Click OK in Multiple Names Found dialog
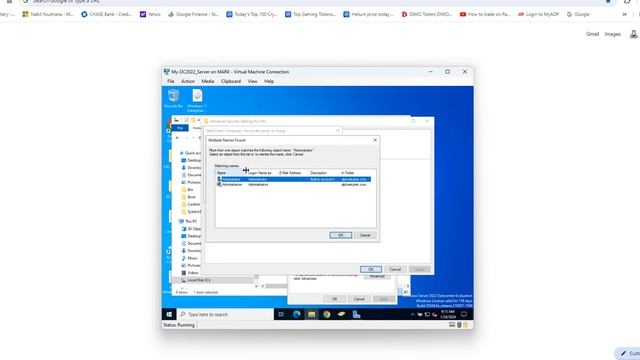Screen dimensions: 640x360 point(340,235)
